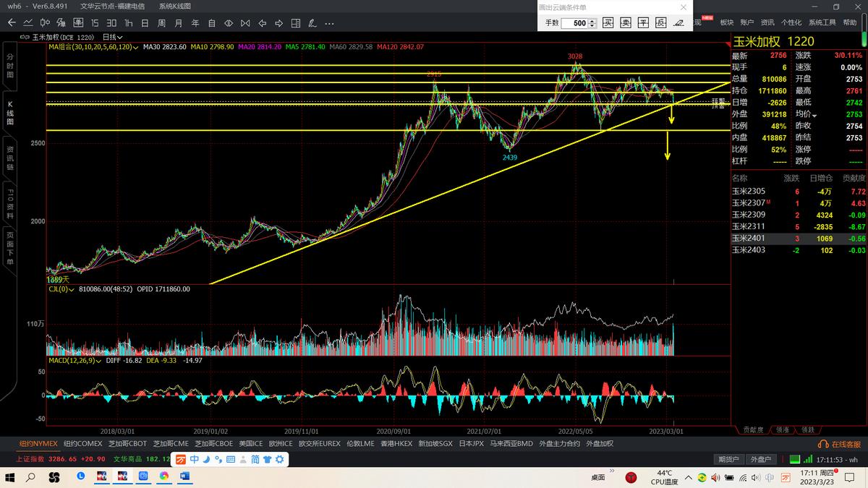
Task: Switch to weekly 周 period
Action: click(161, 22)
